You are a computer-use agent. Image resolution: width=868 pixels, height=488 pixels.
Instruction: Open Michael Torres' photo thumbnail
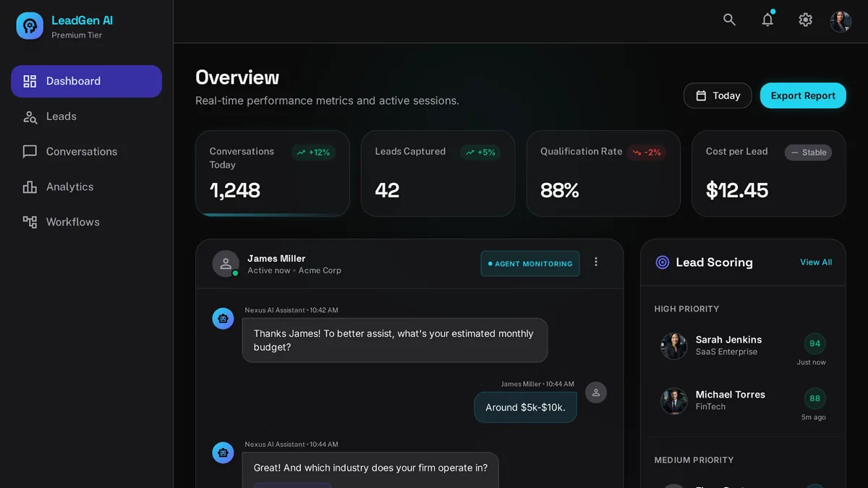click(674, 401)
